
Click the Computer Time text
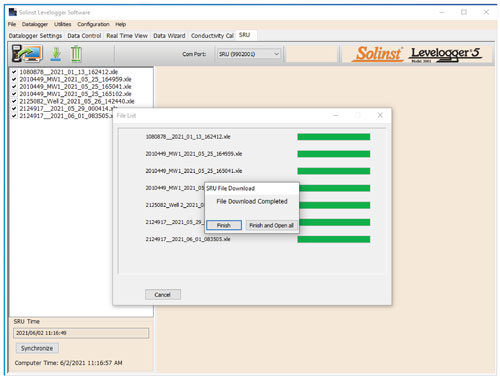tap(68, 363)
